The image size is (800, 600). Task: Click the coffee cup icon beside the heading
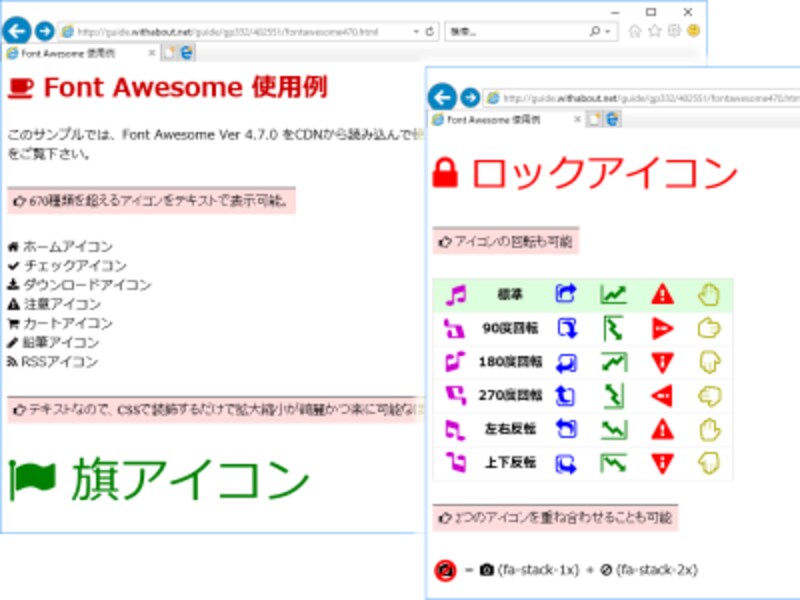21,88
